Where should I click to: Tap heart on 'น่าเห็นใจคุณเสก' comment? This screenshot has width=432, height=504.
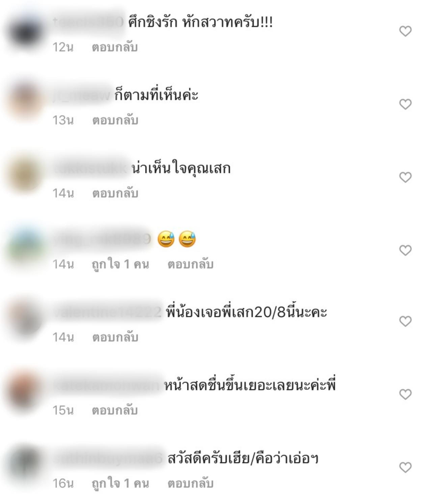click(x=405, y=177)
